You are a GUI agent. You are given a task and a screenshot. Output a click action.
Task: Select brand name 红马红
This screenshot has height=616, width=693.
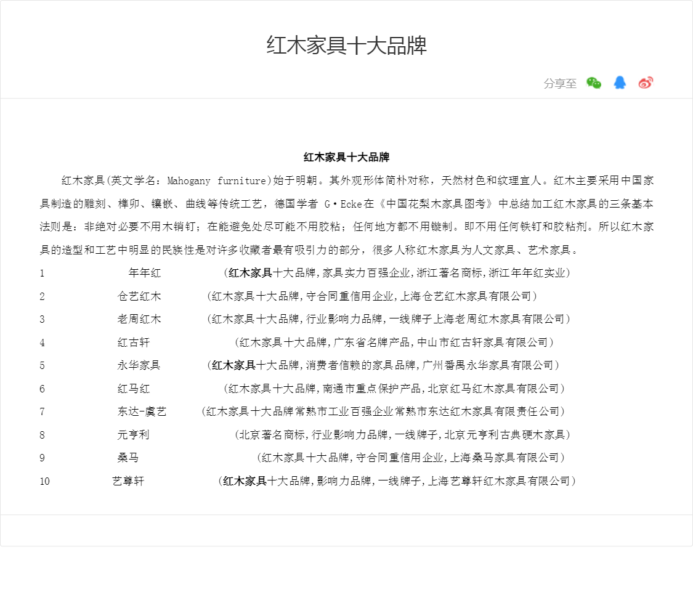click(x=134, y=389)
